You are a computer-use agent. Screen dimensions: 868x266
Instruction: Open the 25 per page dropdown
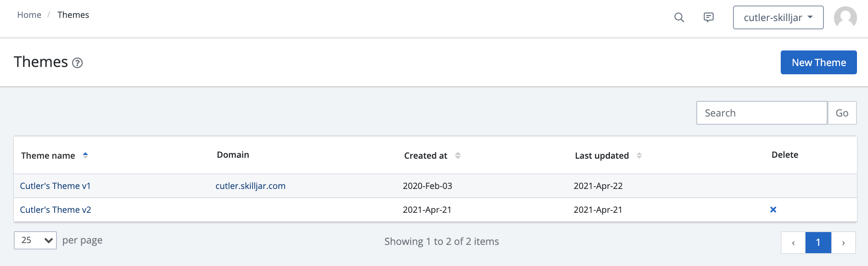[x=35, y=240]
